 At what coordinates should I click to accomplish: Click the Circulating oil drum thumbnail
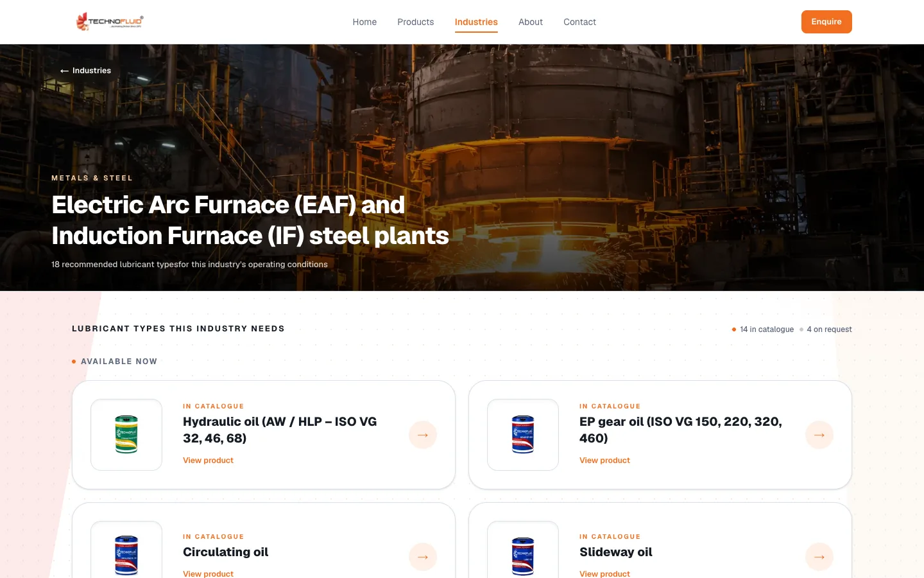click(126, 550)
